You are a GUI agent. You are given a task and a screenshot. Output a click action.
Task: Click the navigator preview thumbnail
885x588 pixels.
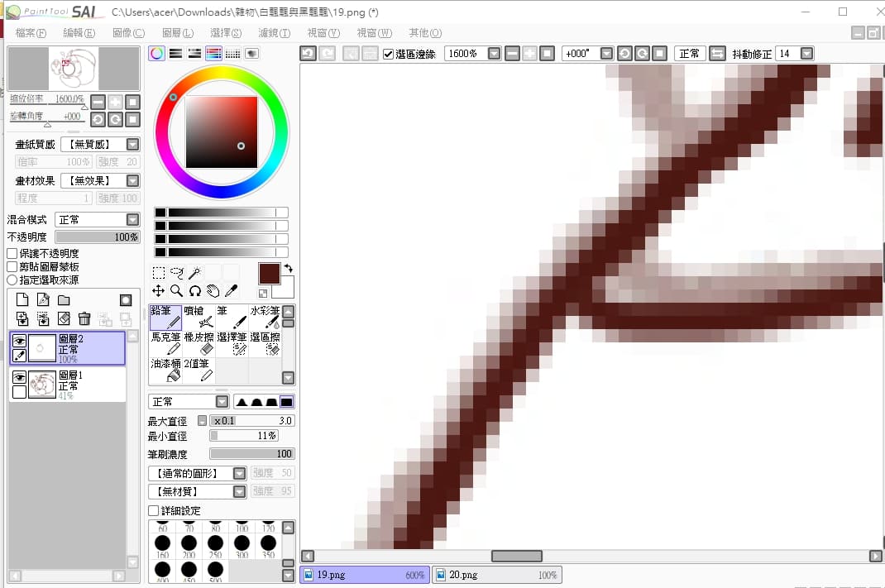click(x=74, y=69)
